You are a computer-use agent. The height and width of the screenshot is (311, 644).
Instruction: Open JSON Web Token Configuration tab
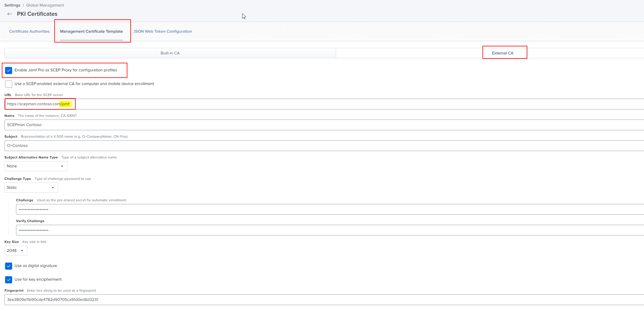pos(162,31)
